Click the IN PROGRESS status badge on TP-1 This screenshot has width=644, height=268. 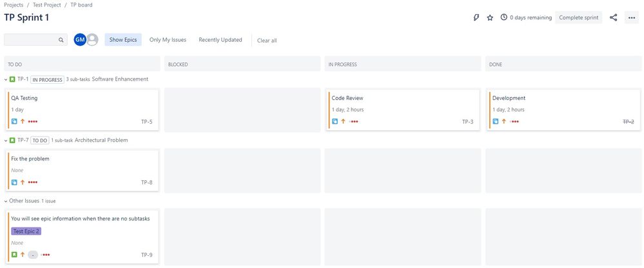point(47,80)
